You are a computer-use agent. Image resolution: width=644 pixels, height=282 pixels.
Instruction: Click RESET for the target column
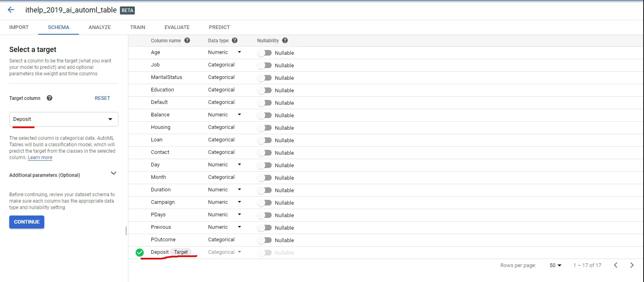click(102, 98)
